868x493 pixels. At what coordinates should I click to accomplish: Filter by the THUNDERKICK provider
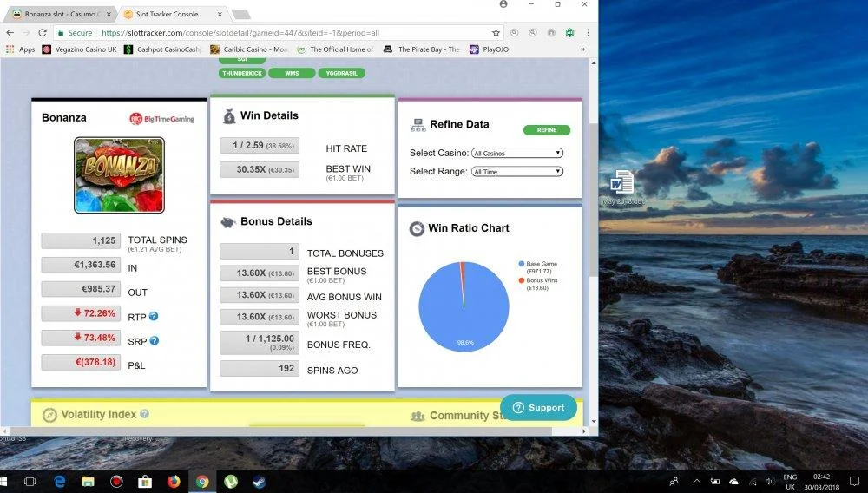coord(242,73)
